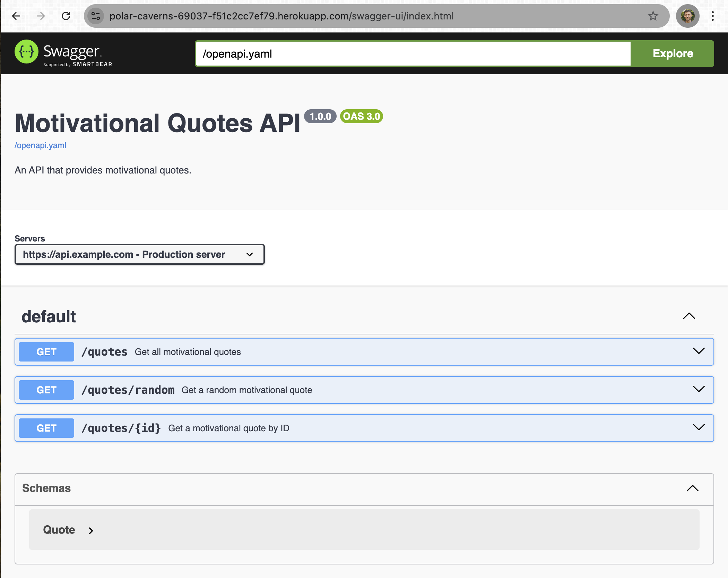The width and height of the screenshot is (728, 578).
Task: Bookmark page with star icon
Action: tap(653, 16)
